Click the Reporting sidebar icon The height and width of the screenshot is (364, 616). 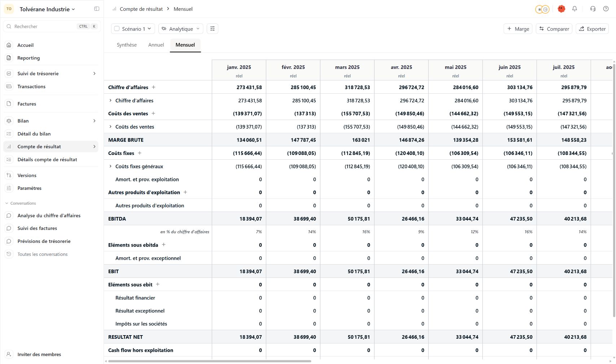(9, 58)
